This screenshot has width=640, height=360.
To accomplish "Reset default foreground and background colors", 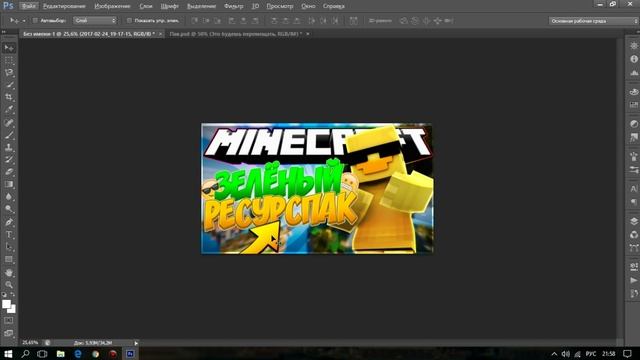I will pyautogui.click(x=4, y=294).
